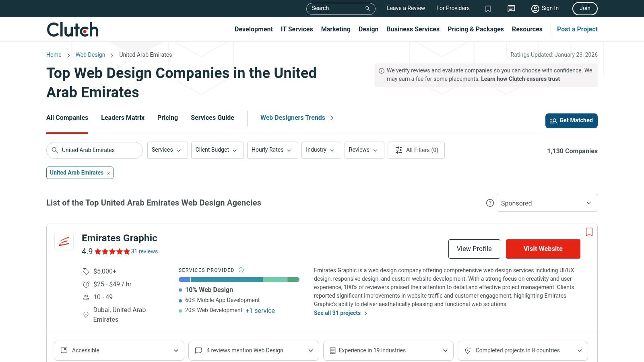Screen dimensions: 644x362
Task: Click inside the location search input field
Action: click(x=97, y=150)
